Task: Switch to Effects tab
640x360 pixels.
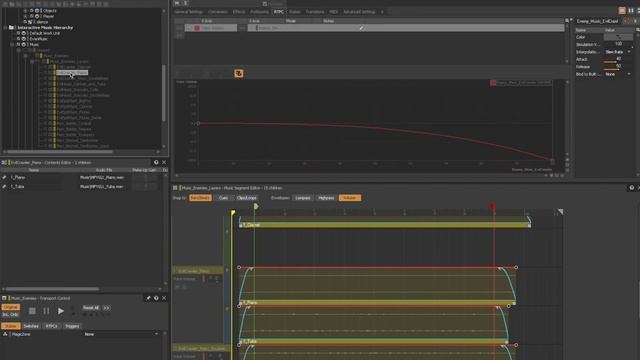Action: [x=239, y=12]
